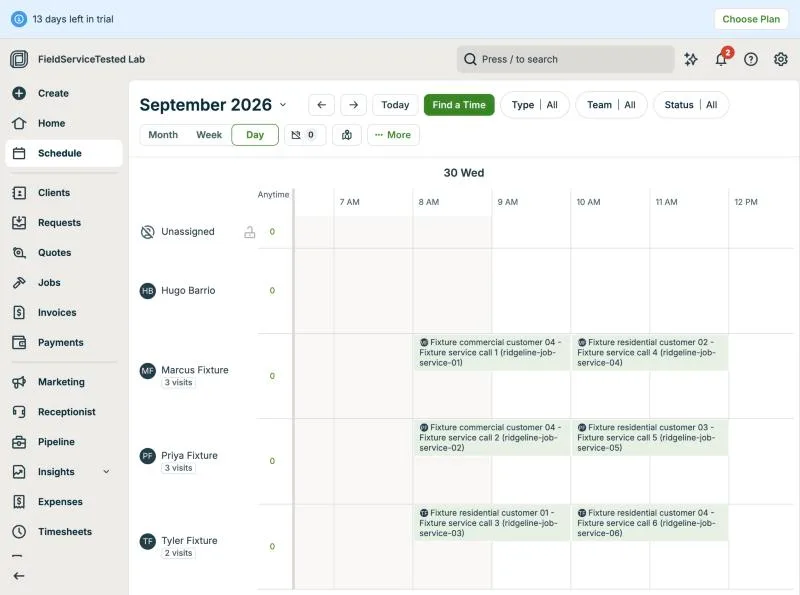Open visit Fixture service call 1 ridgeline-job-service-01

pyautogui.click(x=492, y=353)
